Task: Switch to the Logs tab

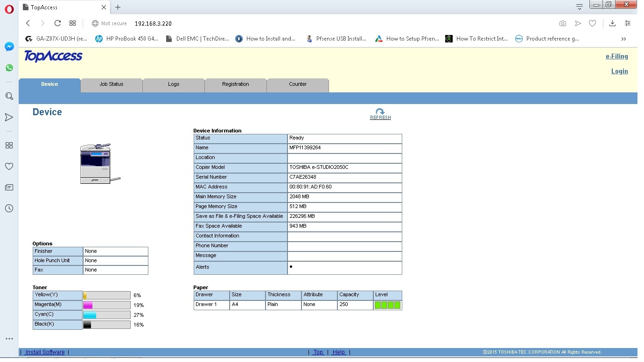Action: (174, 84)
